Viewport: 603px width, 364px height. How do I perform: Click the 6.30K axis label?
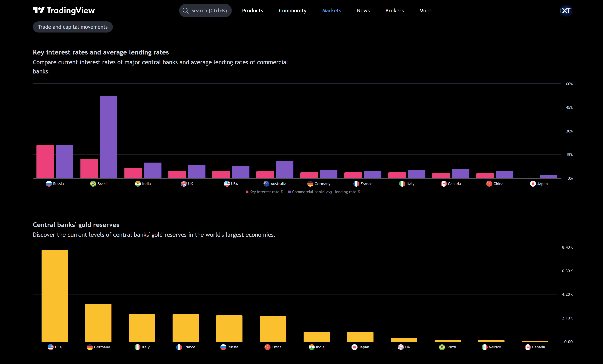coord(567,271)
